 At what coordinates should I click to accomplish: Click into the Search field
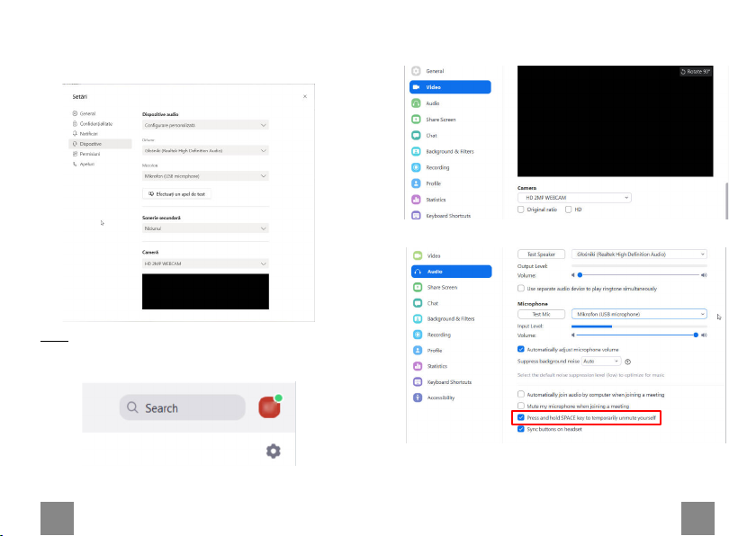click(182, 408)
